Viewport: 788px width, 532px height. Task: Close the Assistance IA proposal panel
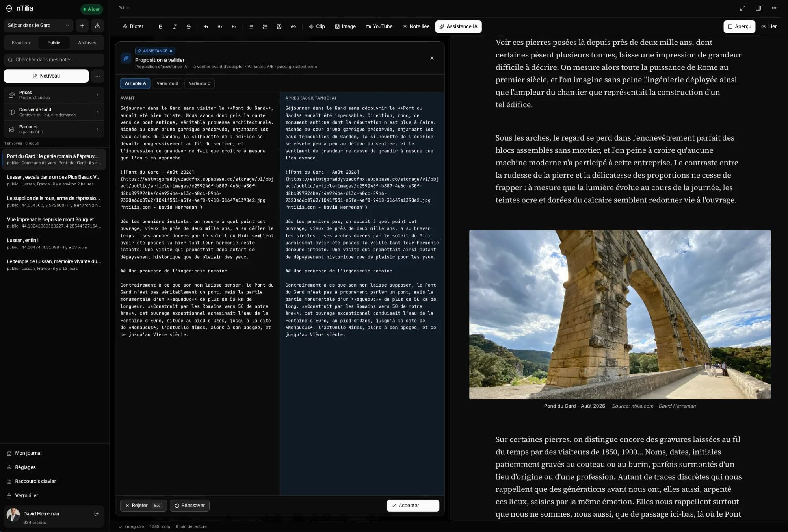click(x=432, y=58)
